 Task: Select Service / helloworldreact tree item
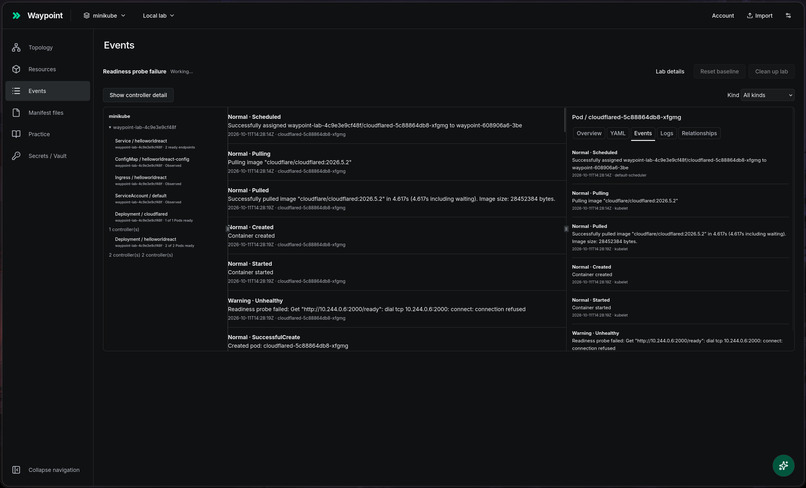155,144
